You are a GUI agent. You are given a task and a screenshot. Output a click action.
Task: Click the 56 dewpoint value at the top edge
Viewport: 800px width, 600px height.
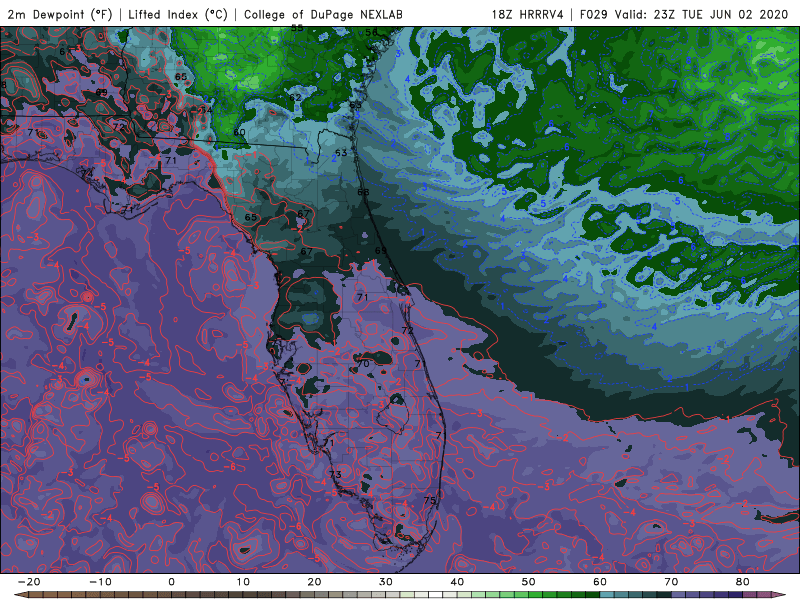(x=371, y=32)
